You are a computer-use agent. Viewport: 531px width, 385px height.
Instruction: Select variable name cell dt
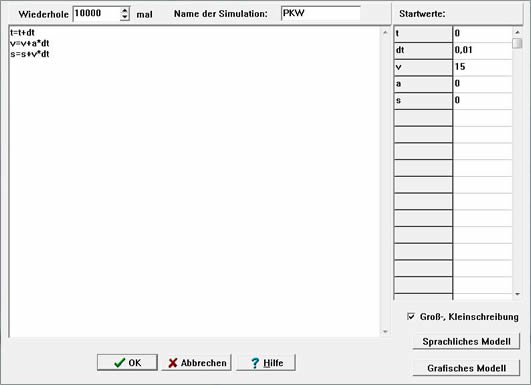[x=423, y=50]
